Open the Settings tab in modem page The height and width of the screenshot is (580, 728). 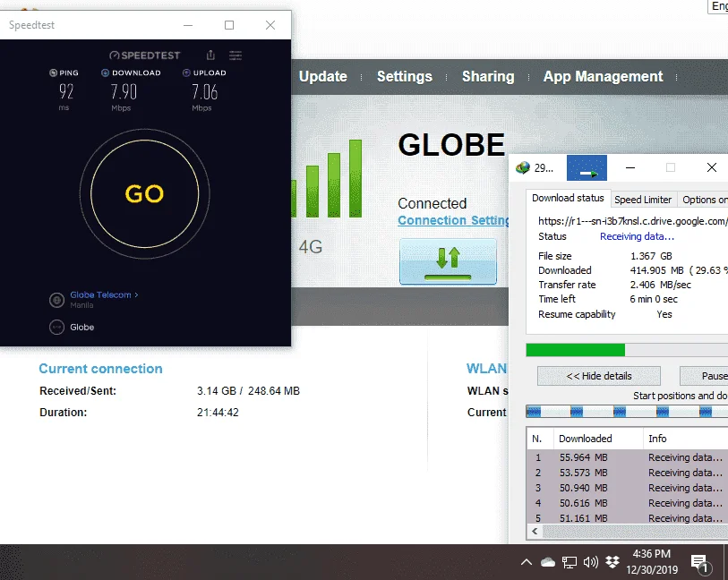pyautogui.click(x=405, y=77)
